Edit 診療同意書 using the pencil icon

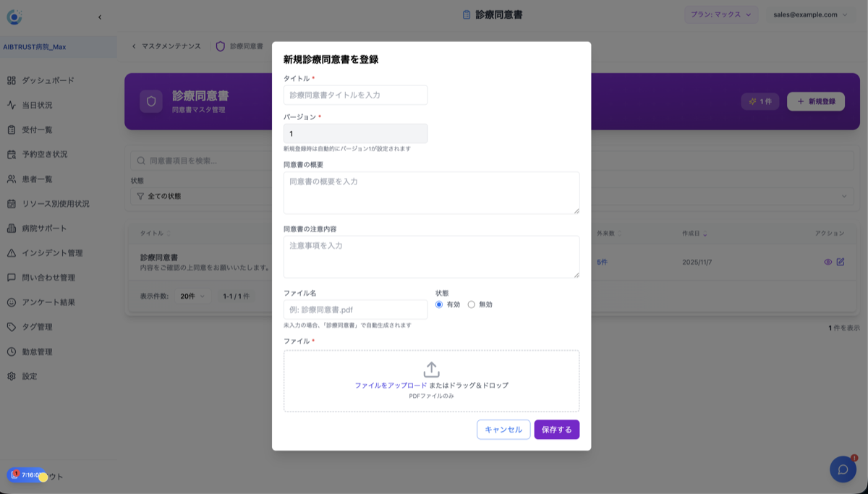pos(839,262)
